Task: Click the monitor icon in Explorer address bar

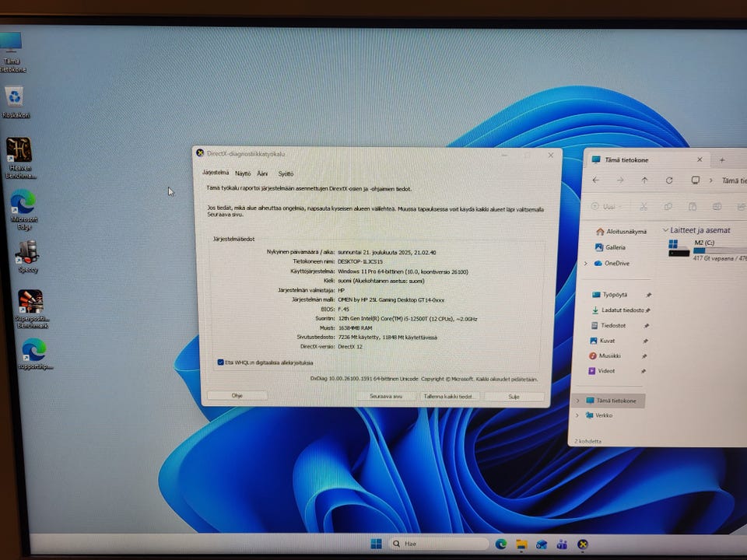Action: tap(695, 180)
